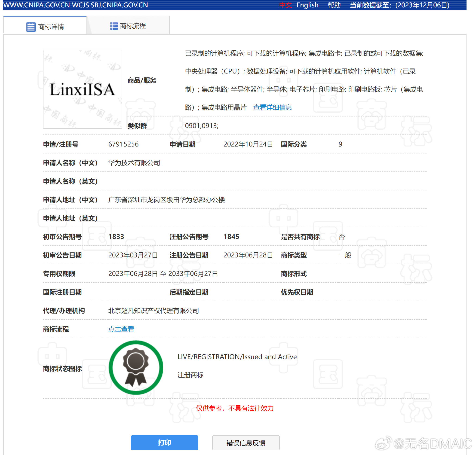The height and width of the screenshot is (455, 476).
Task: Follow the 点击查看 trademark process link
Action: pyautogui.click(x=121, y=329)
